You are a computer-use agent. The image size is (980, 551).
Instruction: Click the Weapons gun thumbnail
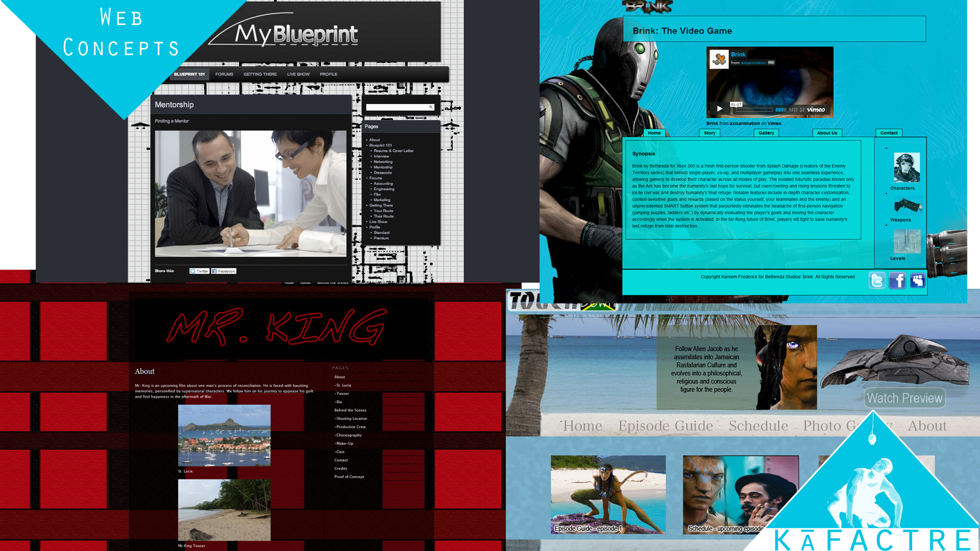coord(907,206)
